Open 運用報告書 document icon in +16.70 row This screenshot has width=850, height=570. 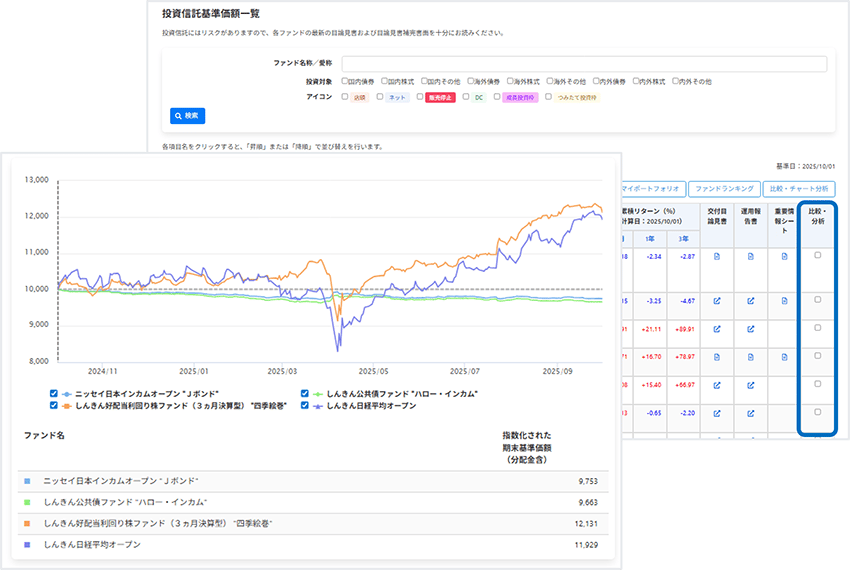[751, 357]
